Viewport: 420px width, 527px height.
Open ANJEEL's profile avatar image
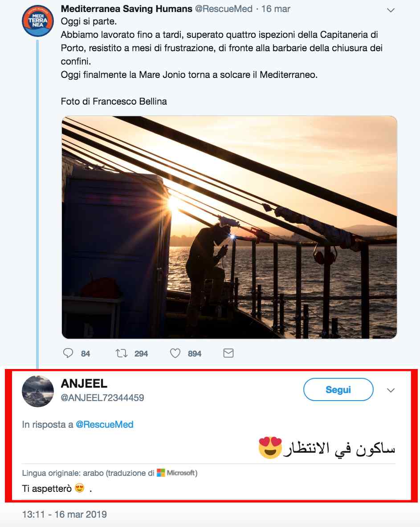coord(38,391)
